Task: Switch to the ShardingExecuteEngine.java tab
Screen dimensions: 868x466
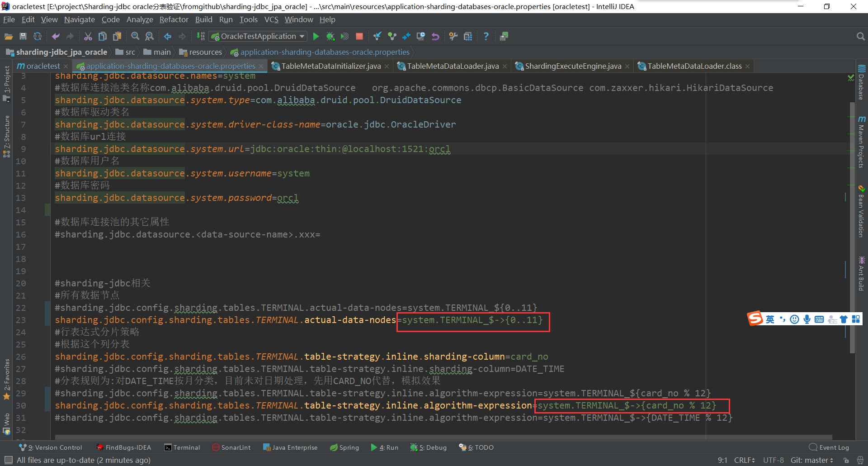Action: pos(572,66)
